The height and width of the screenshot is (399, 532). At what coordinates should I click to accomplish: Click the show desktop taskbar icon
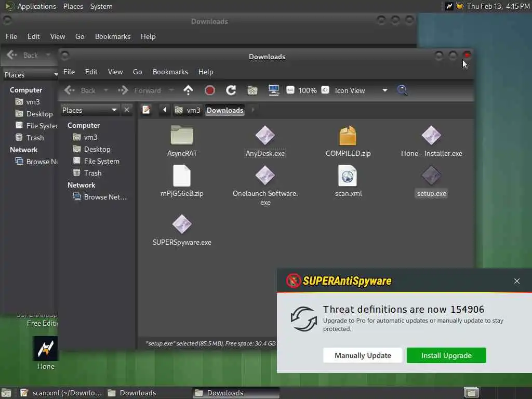(x=6, y=393)
